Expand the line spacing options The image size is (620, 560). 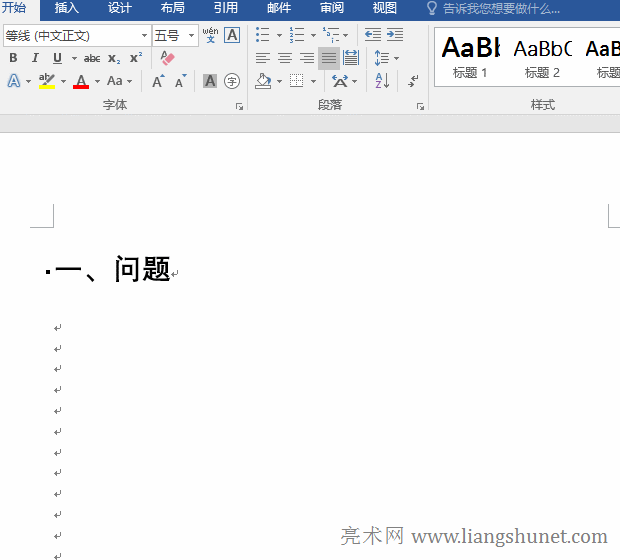(x=397, y=58)
